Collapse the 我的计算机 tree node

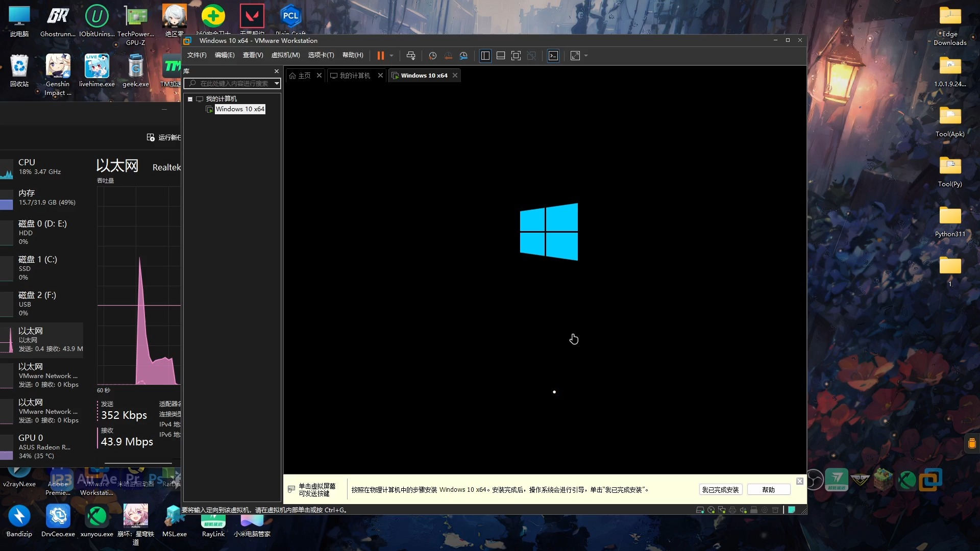coord(190,99)
